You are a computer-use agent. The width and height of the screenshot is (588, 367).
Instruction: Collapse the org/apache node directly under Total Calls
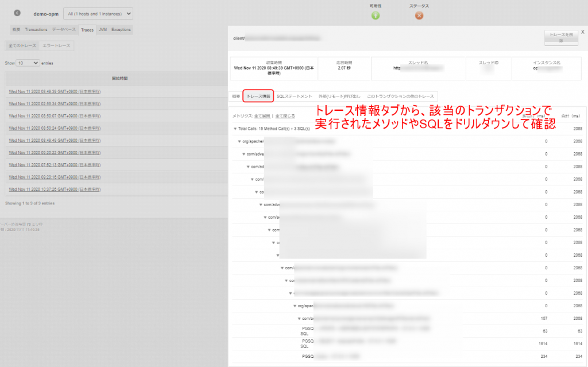click(239, 141)
